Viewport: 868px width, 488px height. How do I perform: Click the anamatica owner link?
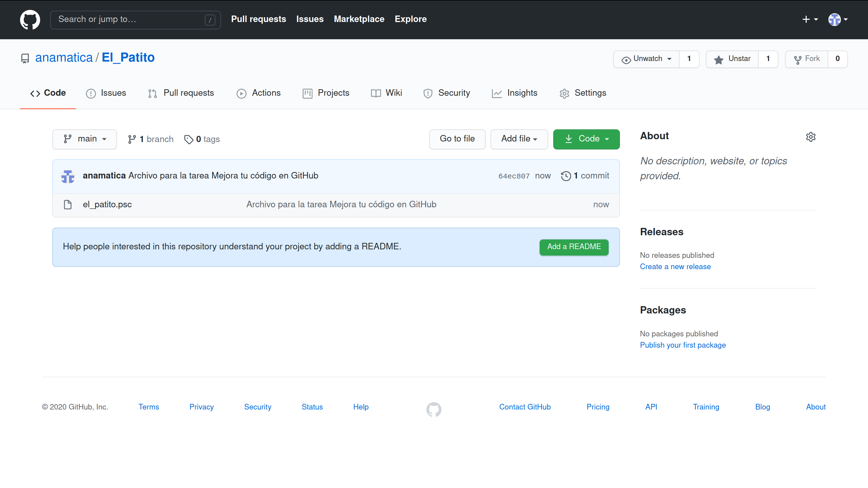(64, 58)
